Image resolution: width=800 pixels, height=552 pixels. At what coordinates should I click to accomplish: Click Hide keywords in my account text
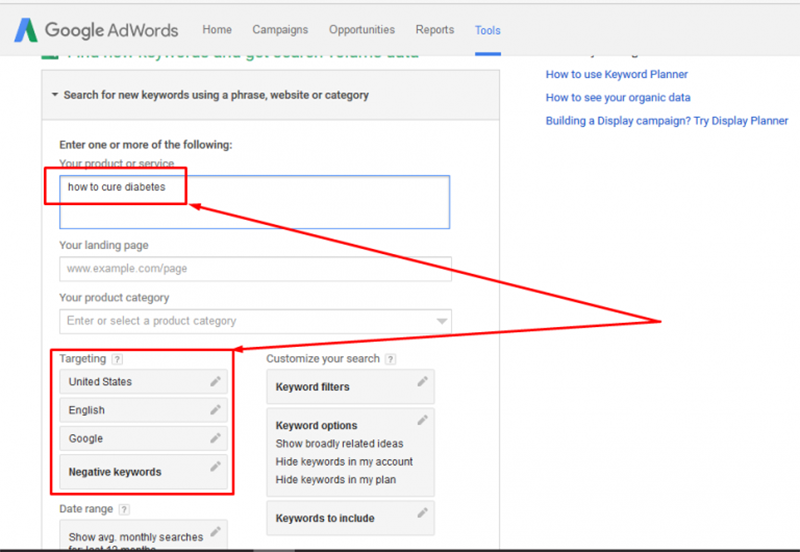coord(344,462)
